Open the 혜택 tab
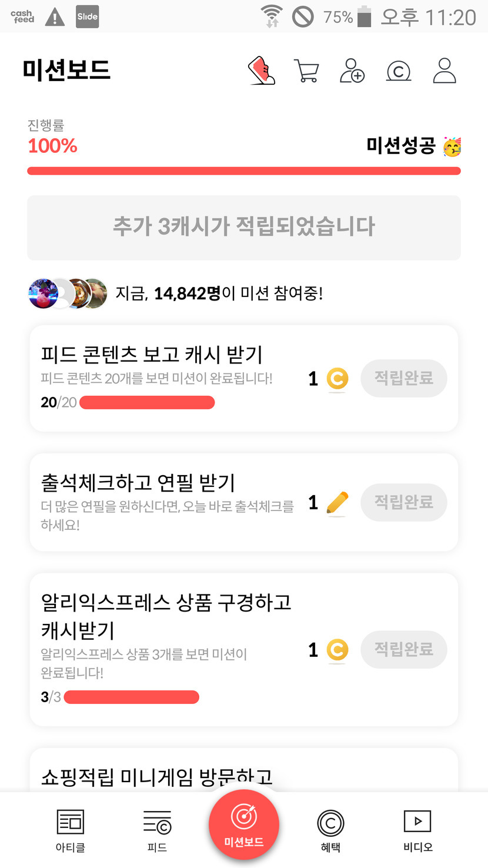This screenshot has width=488, height=868. click(x=330, y=830)
